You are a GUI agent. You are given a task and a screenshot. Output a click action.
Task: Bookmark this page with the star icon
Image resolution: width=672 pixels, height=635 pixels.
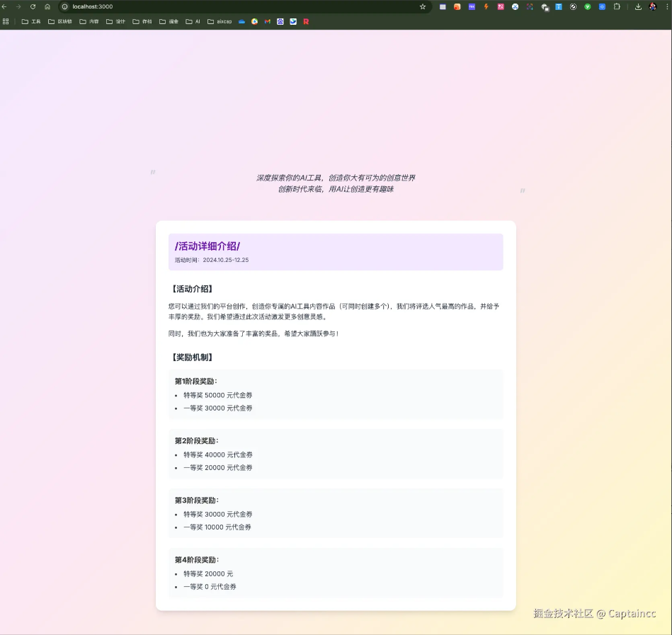(x=423, y=7)
